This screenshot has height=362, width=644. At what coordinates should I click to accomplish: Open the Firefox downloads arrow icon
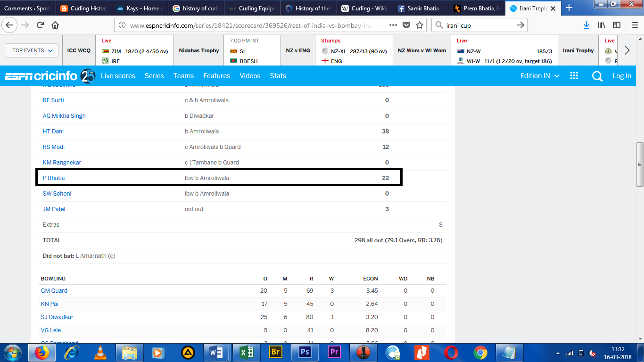[x=586, y=25]
